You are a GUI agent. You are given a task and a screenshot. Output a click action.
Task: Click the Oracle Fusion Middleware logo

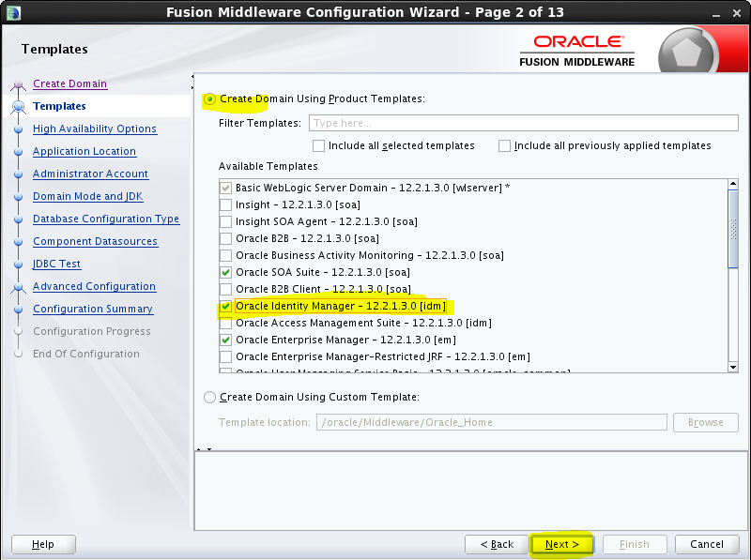coord(579,48)
